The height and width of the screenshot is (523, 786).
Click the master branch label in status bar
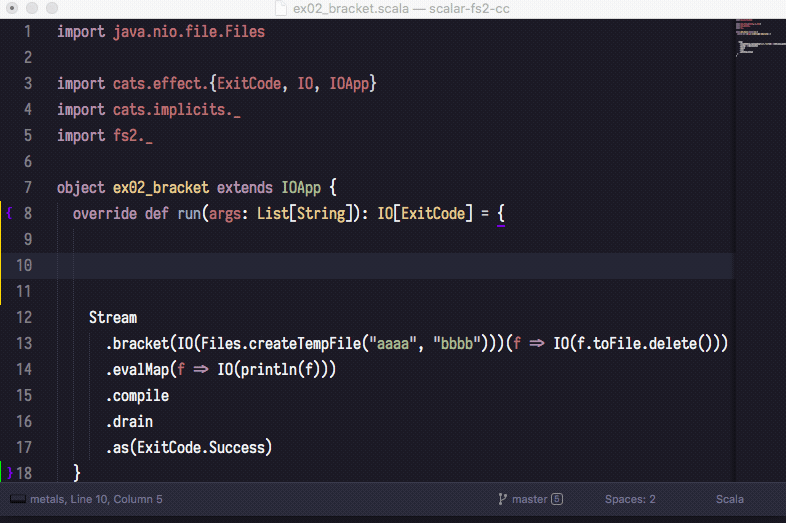click(529, 499)
